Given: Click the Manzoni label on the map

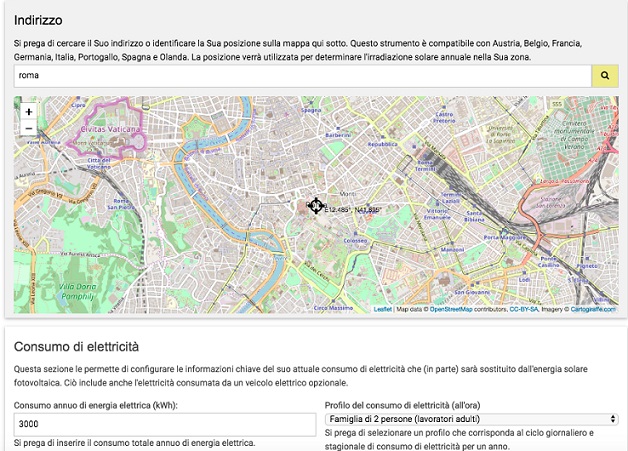Looking at the screenshot, I should click(x=453, y=250).
